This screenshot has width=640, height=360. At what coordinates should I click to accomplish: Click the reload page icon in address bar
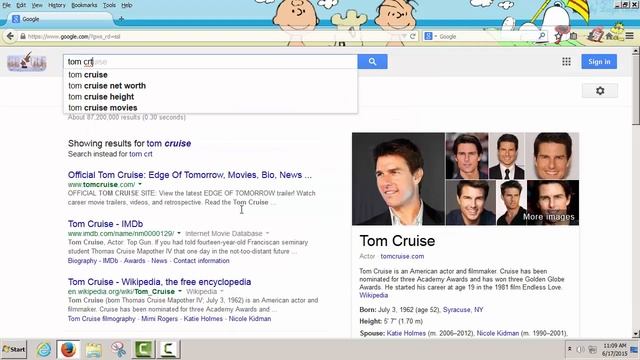click(413, 36)
